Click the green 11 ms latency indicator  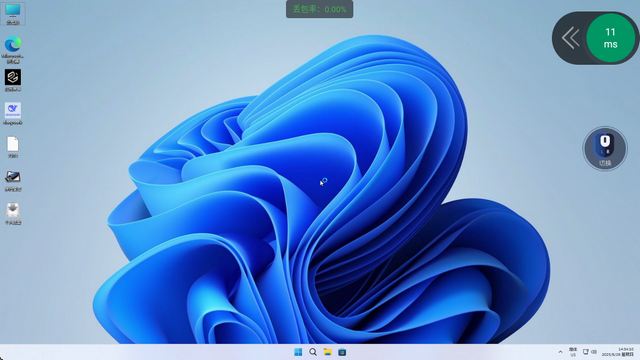click(611, 38)
